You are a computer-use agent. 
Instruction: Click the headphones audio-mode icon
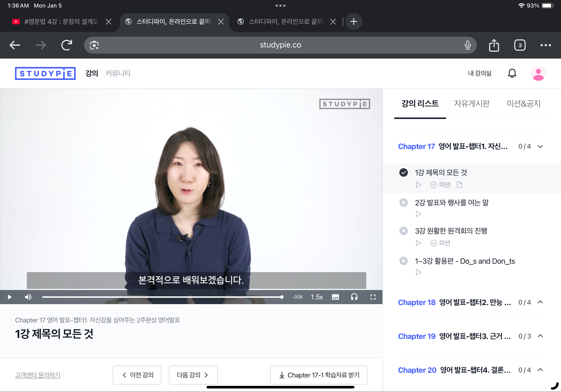click(x=354, y=297)
